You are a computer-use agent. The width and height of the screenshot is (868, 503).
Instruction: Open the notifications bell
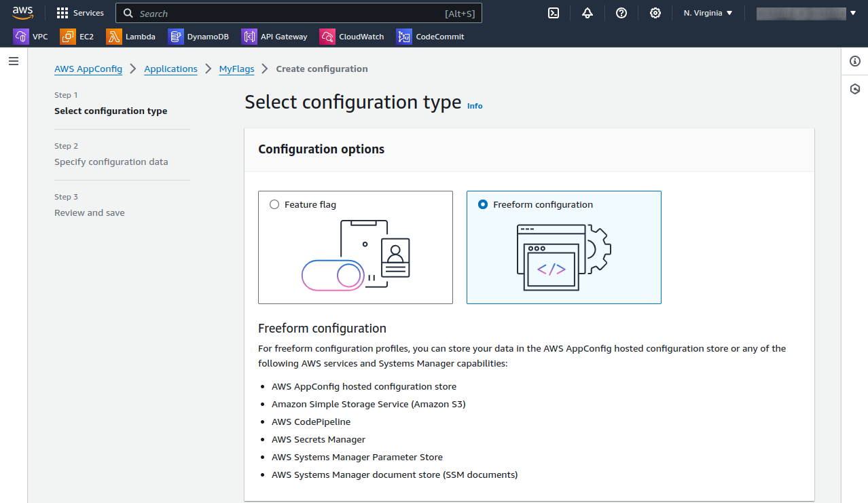tap(587, 13)
